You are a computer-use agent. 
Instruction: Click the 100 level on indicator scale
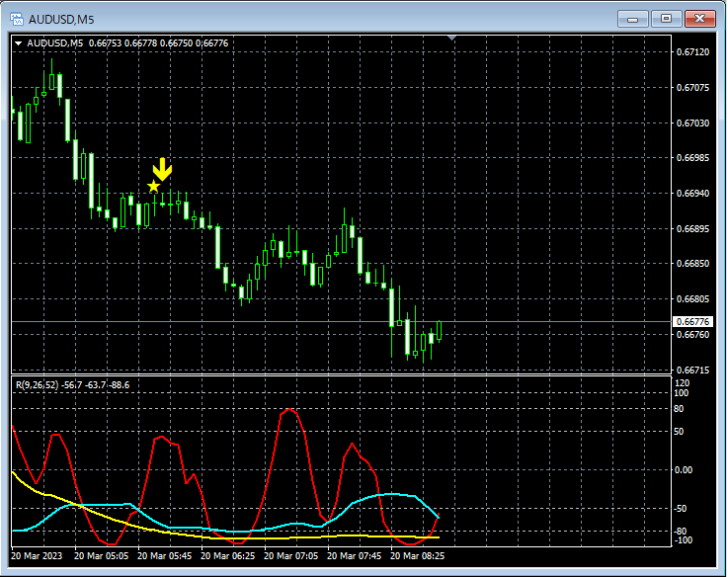point(681,393)
